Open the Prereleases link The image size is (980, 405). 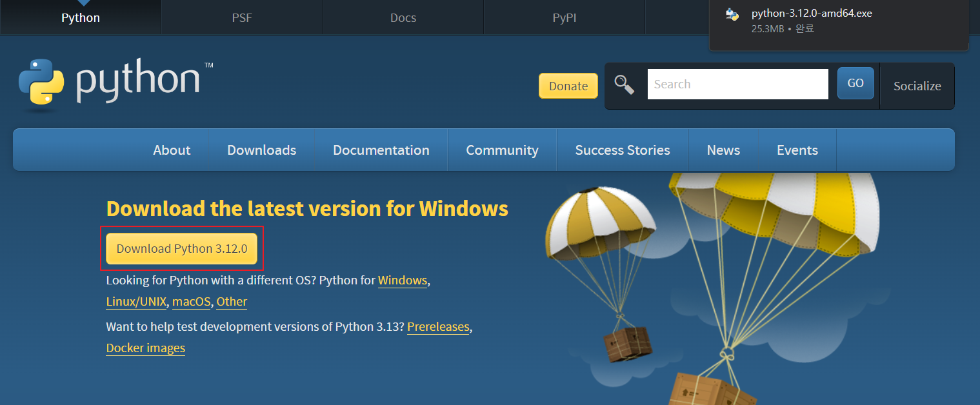(438, 327)
